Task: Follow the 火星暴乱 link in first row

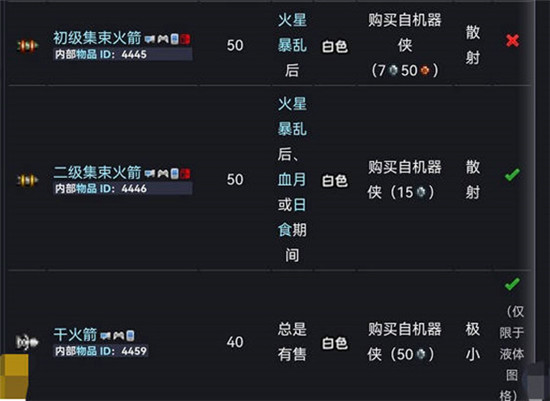Action: [292, 33]
